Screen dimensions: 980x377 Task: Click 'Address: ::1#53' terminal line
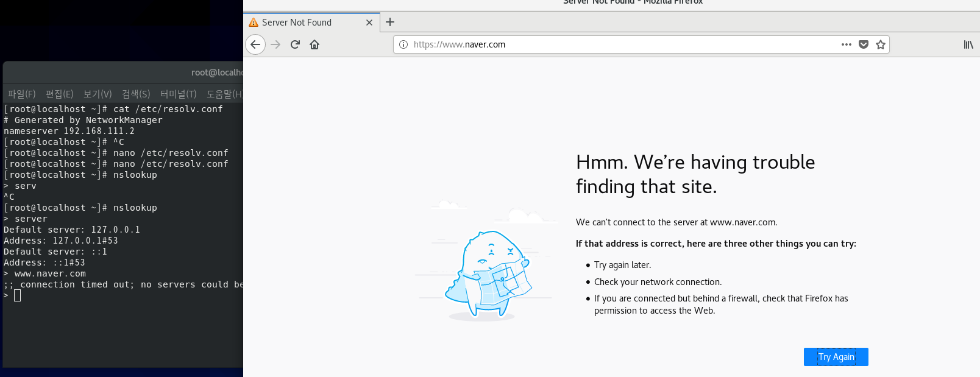tap(44, 262)
